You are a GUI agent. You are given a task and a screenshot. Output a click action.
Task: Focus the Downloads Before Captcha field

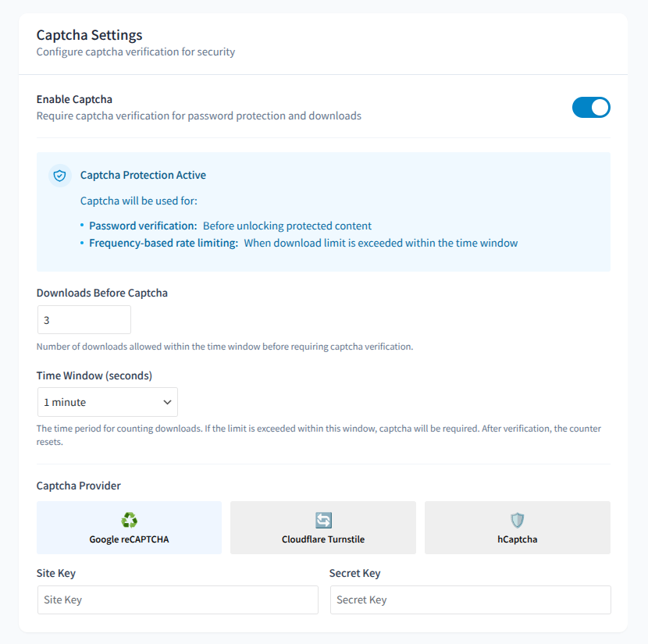[x=84, y=320]
